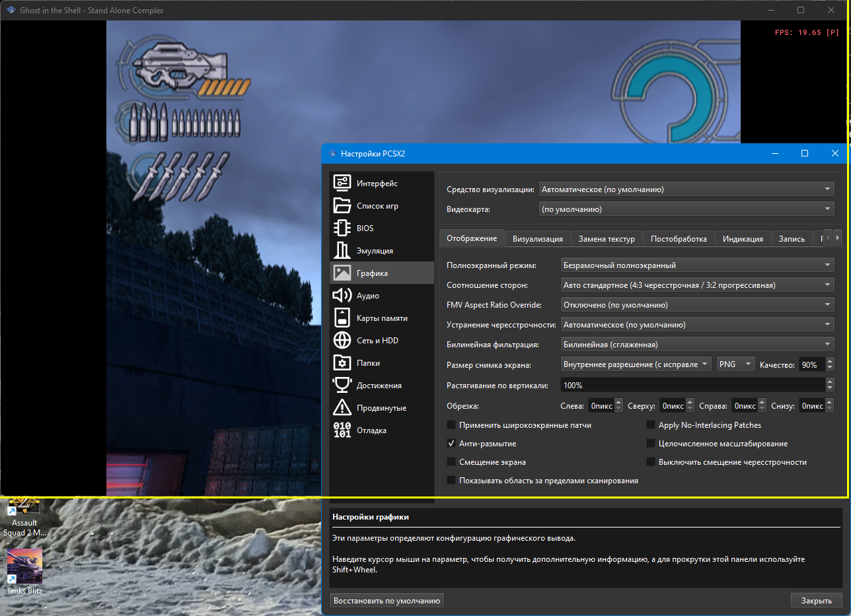Select the Tanks Blitz desktop shortcut

24,572
